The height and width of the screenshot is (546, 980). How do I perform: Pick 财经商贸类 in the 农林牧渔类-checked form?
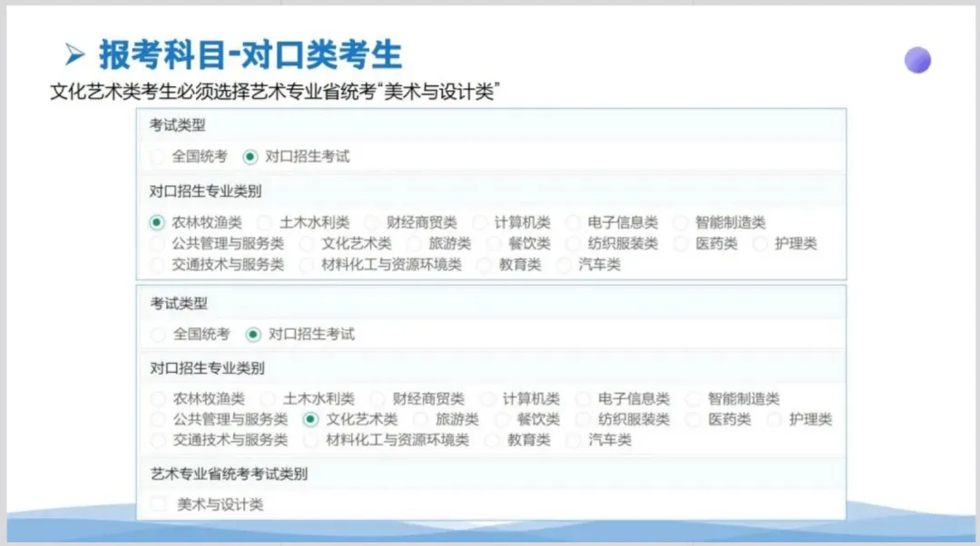[371, 222]
